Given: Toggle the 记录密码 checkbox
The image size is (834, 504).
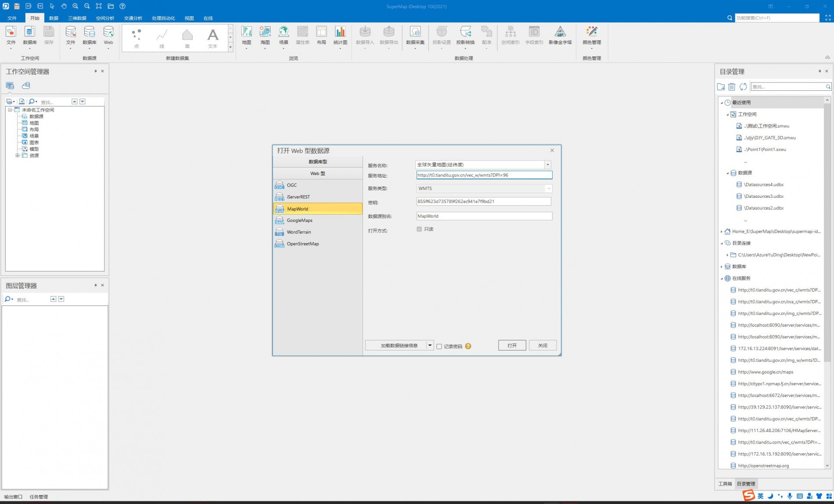Looking at the screenshot, I should pyautogui.click(x=439, y=347).
